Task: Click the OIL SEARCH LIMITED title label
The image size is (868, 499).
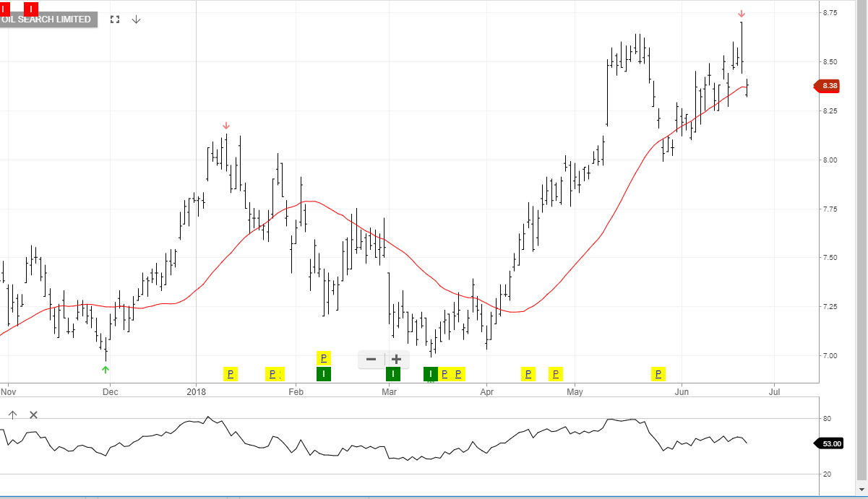Action: (x=48, y=19)
